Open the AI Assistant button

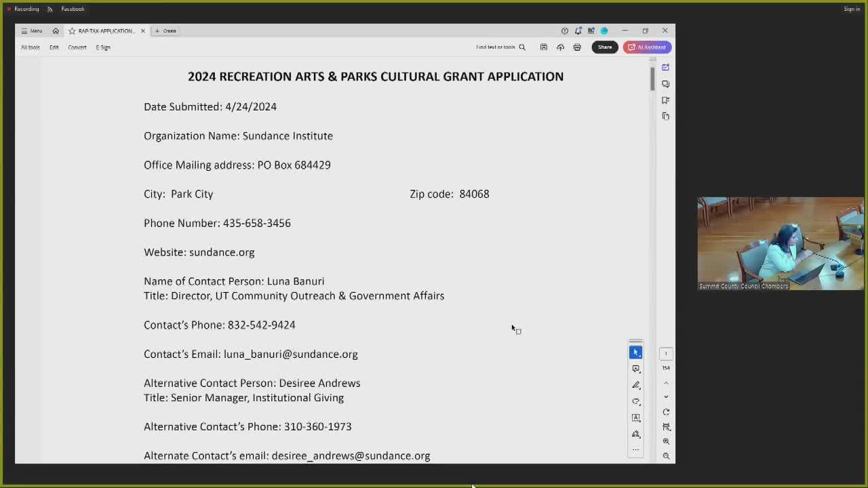(x=647, y=47)
